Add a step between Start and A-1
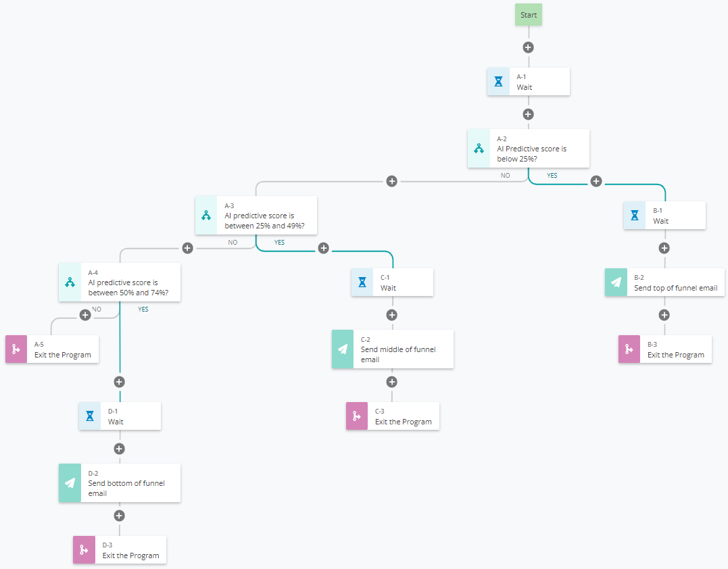Viewport: 728px width, 569px height. point(529,47)
